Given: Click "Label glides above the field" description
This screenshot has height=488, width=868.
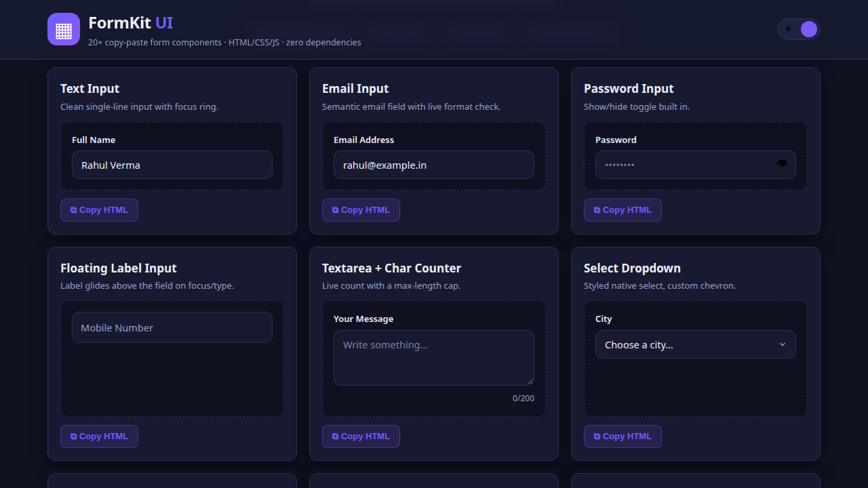Looking at the screenshot, I should point(147,285).
